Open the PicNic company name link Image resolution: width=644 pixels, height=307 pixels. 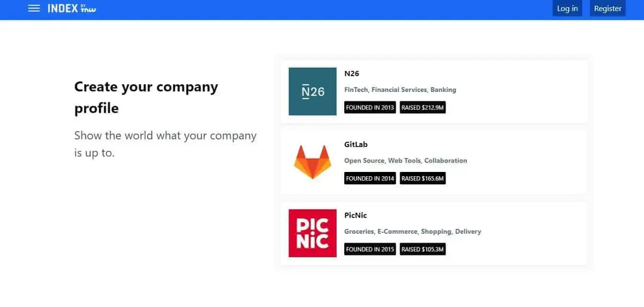pyautogui.click(x=355, y=216)
